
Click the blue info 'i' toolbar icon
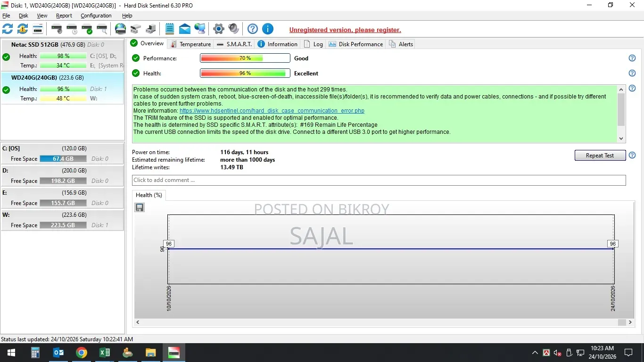pyautogui.click(x=268, y=29)
